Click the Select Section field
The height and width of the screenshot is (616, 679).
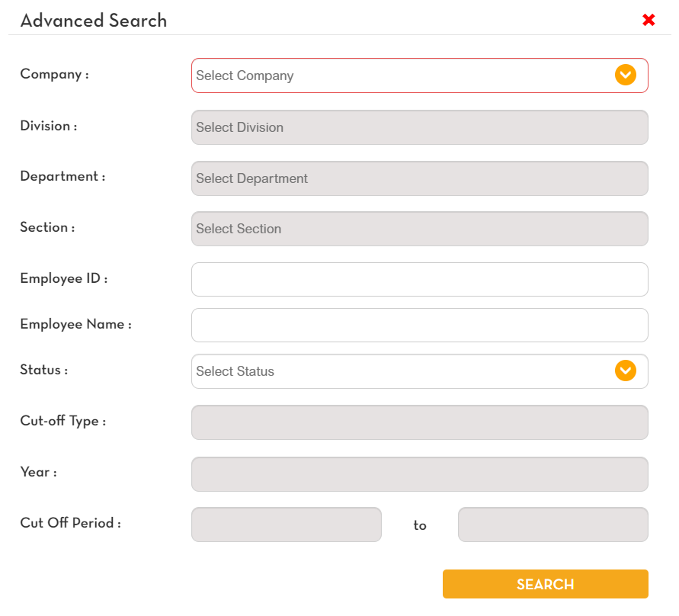(420, 229)
